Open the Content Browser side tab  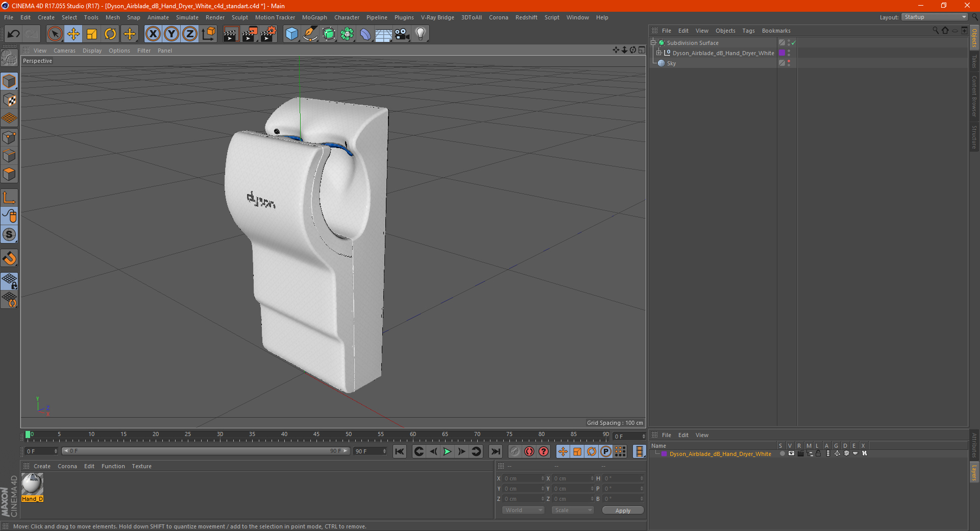[x=974, y=96]
